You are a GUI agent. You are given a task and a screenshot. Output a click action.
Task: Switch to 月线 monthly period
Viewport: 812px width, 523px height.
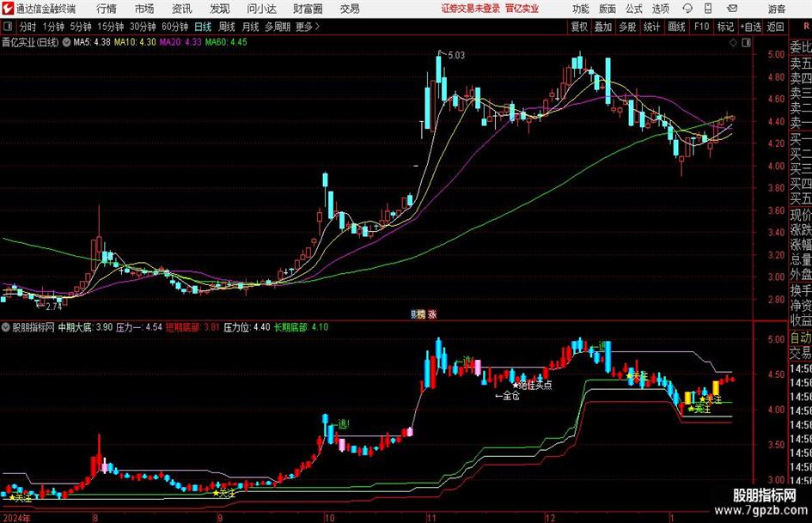coord(250,27)
